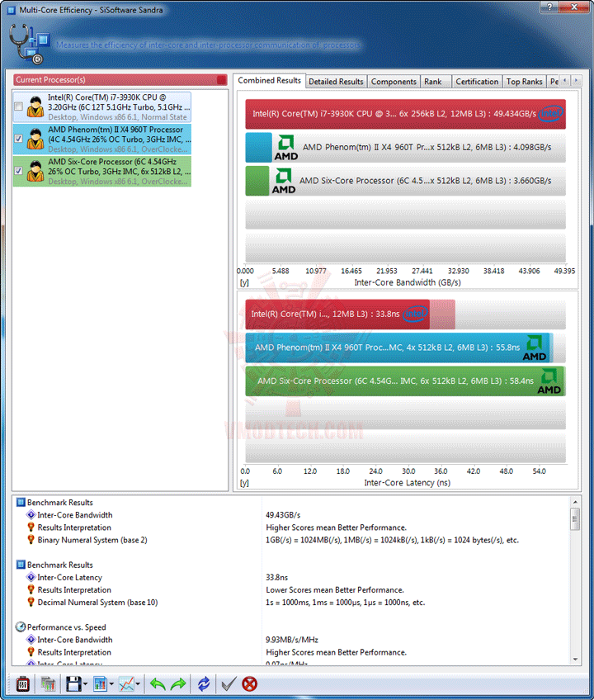Uncheck the AMD Six-Core Processor checkbox
The height and width of the screenshot is (700, 594).
[18, 171]
